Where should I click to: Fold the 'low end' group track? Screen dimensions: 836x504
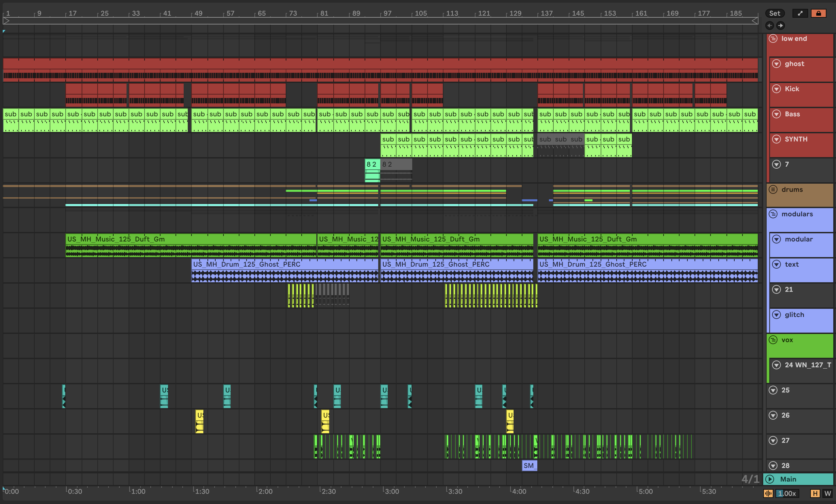[773, 38]
